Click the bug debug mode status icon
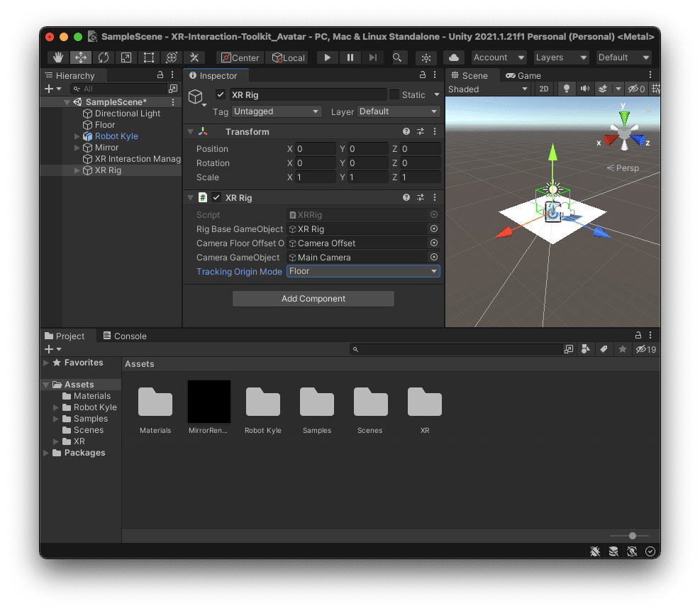700x611 pixels. click(595, 551)
